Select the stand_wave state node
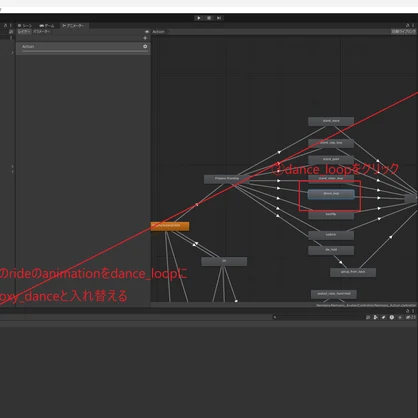 coord(331,121)
